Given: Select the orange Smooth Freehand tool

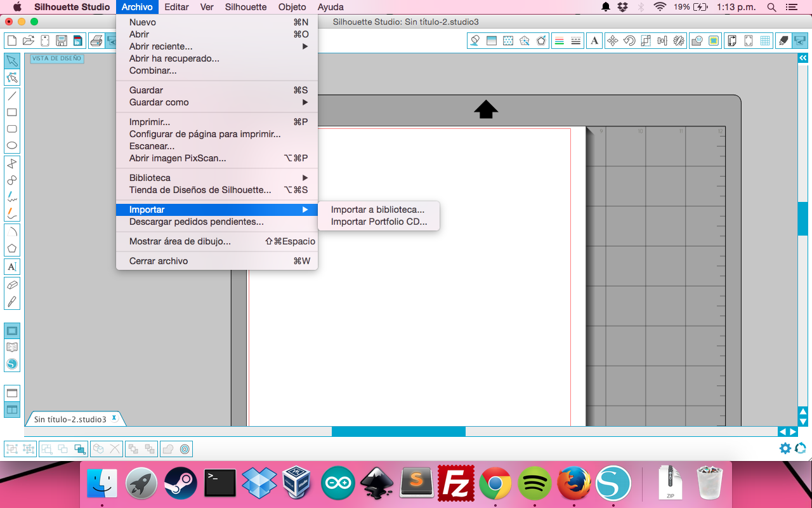Looking at the screenshot, I should [x=11, y=213].
